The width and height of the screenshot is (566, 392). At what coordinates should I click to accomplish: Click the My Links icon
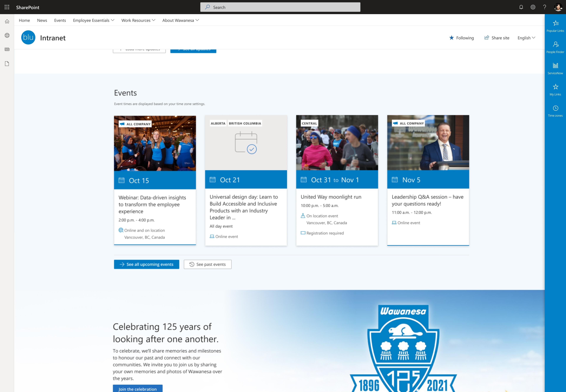click(x=555, y=86)
